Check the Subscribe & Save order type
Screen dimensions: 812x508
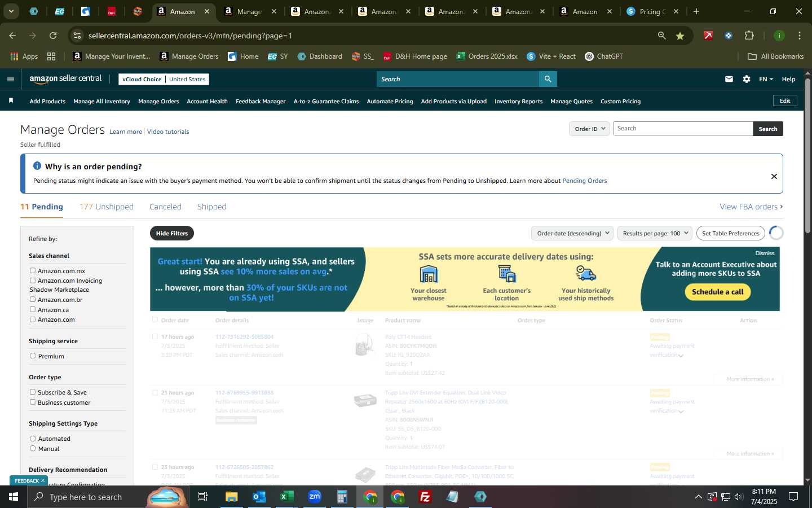tap(33, 392)
